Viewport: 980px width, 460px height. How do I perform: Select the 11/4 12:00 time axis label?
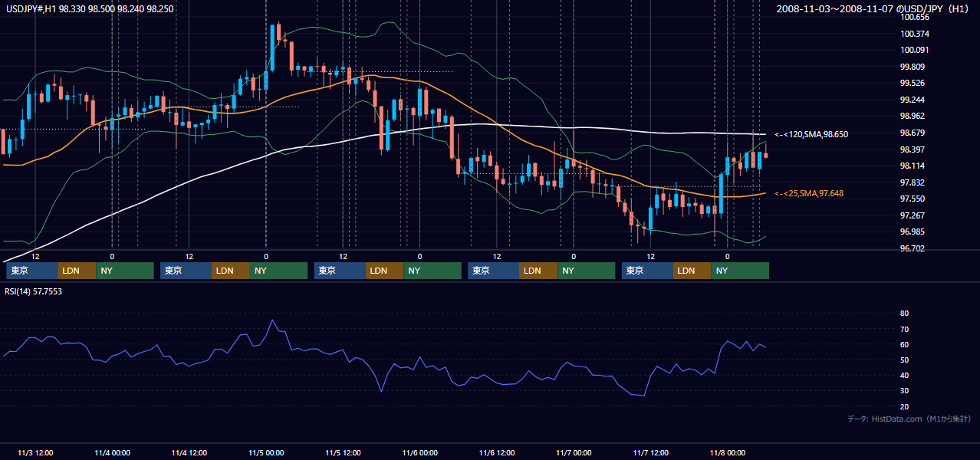(189, 452)
